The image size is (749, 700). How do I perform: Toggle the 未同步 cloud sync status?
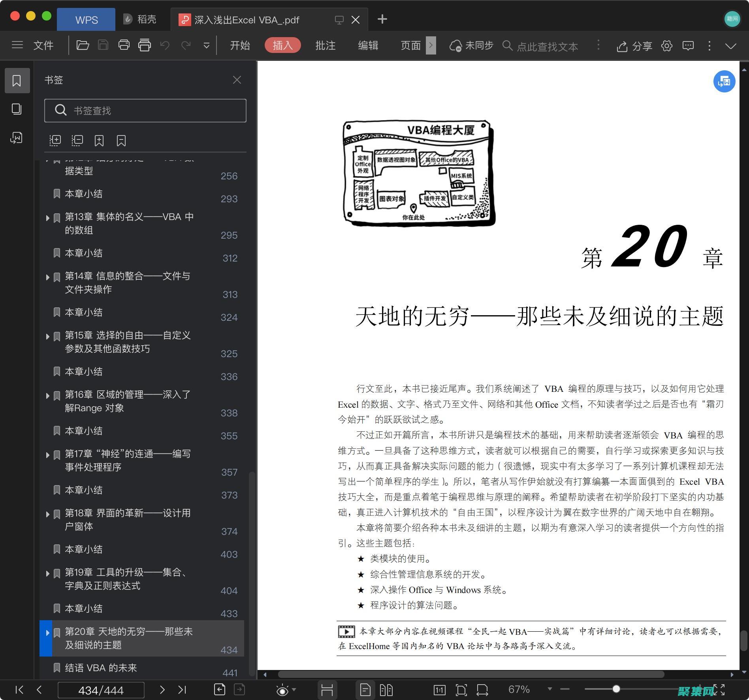(x=471, y=46)
